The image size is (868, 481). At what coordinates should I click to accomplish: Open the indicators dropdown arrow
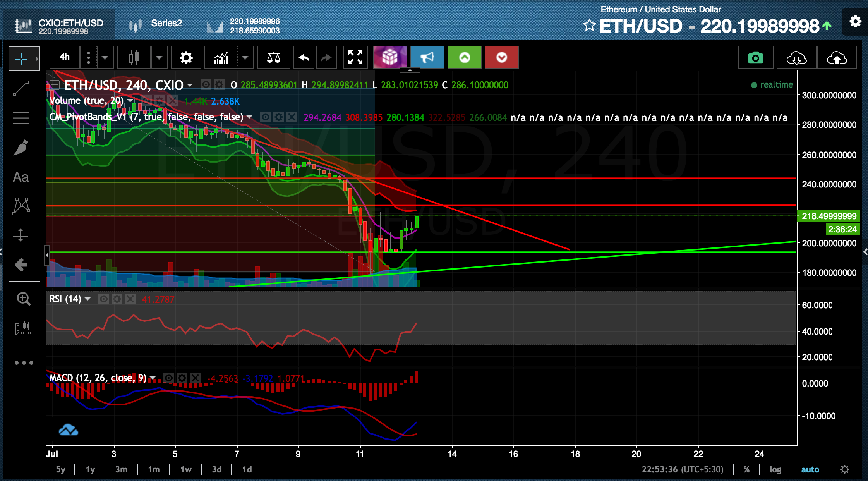(245, 58)
